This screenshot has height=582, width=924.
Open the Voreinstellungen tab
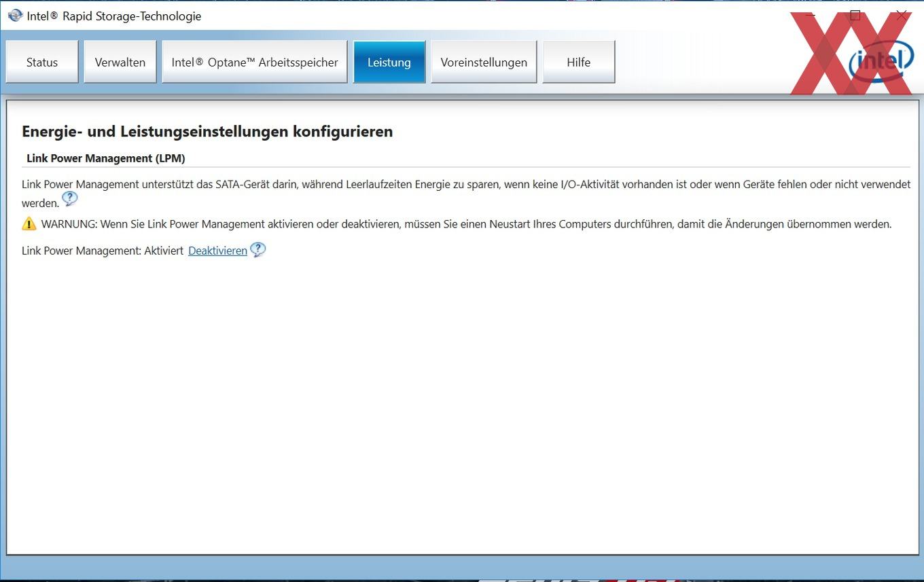[x=484, y=62]
